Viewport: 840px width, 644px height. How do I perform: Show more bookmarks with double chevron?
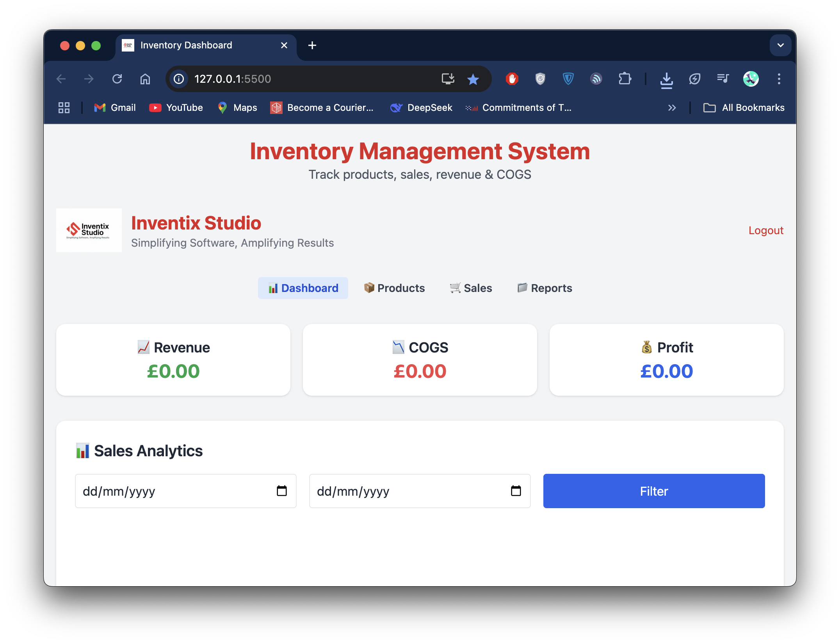tap(672, 108)
